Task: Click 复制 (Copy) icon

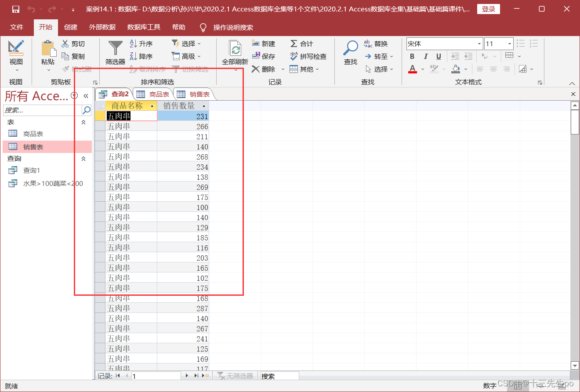Action: click(65, 56)
